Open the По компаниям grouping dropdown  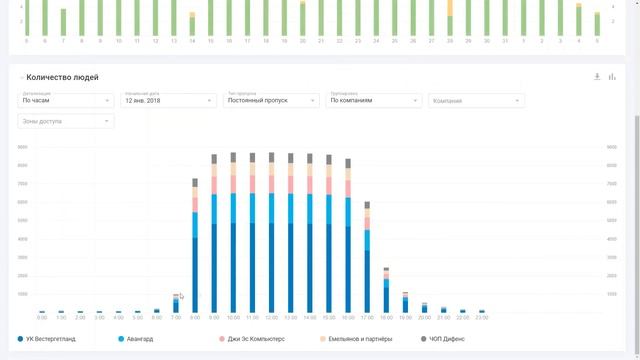[374, 100]
